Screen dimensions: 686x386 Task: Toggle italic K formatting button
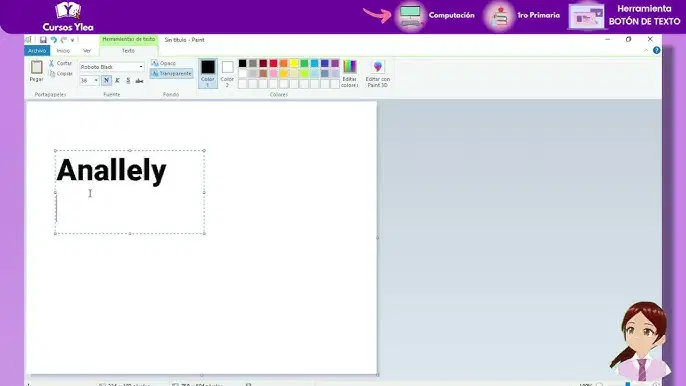click(x=117, y=81)
